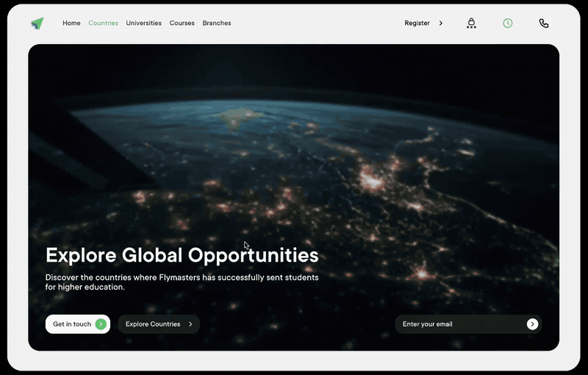Viewport: 588px width, 375px height.
Task: Open the Courses nav item
Action: [x=182, y=23]
